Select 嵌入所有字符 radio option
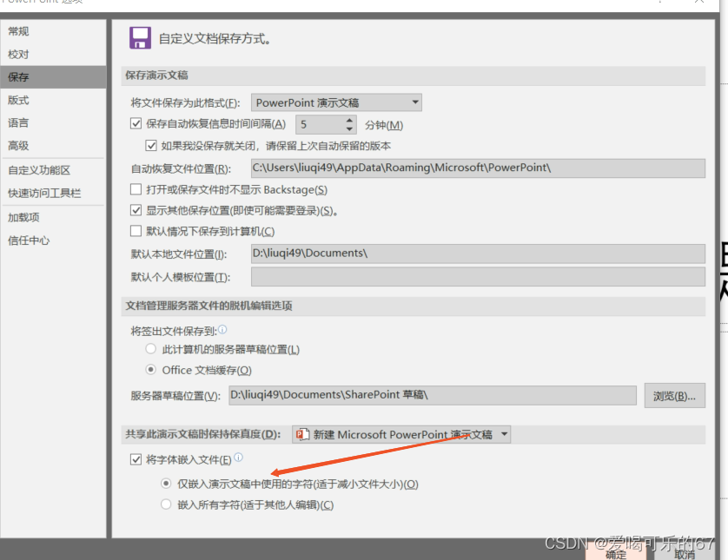The image size is (728, 560). tap(166, 504)
